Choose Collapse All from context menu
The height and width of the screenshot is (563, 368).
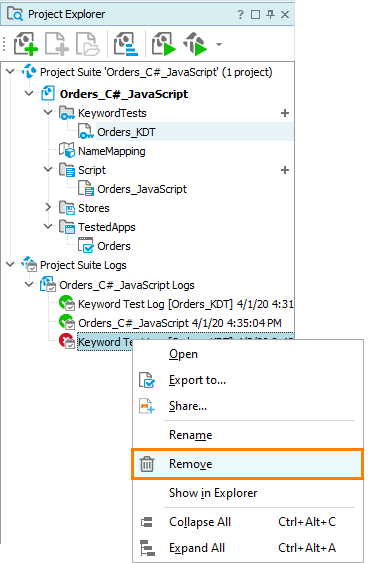coord(248,522)
